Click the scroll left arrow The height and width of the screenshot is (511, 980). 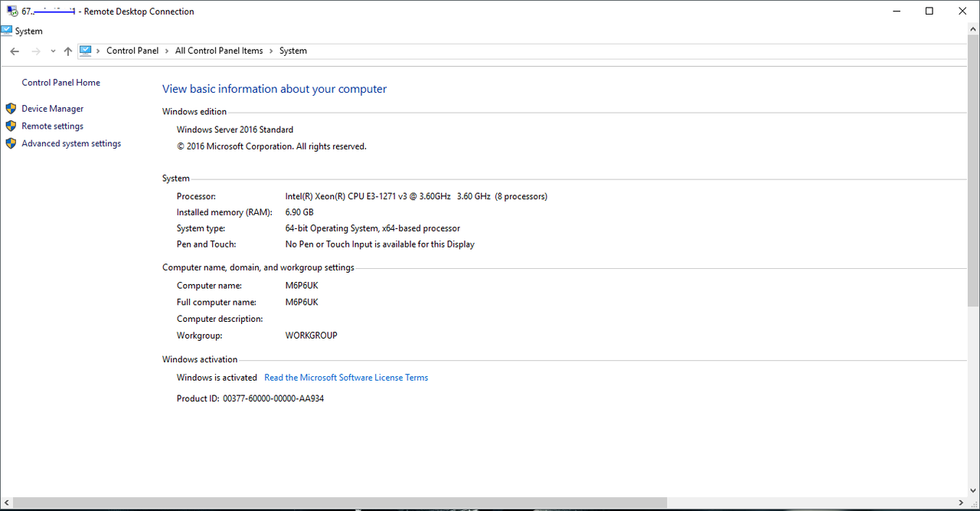[6, 503]
